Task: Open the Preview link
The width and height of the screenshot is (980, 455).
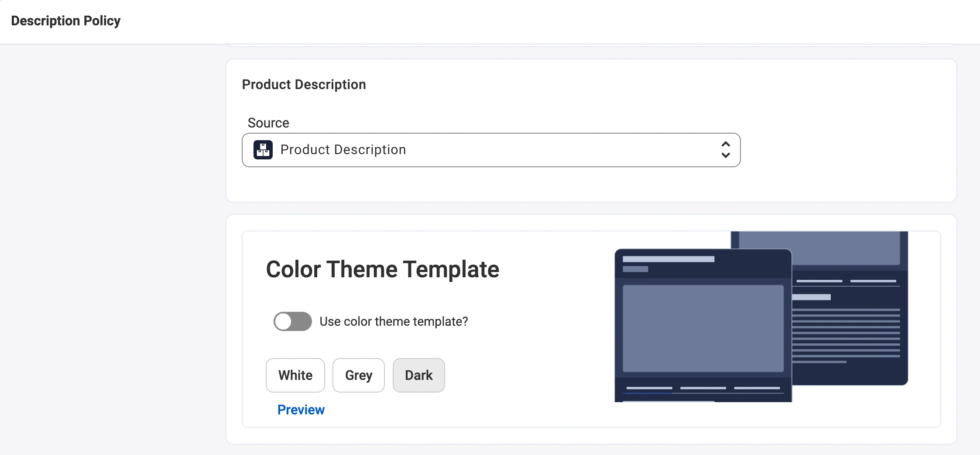Action: click(301, 410)
